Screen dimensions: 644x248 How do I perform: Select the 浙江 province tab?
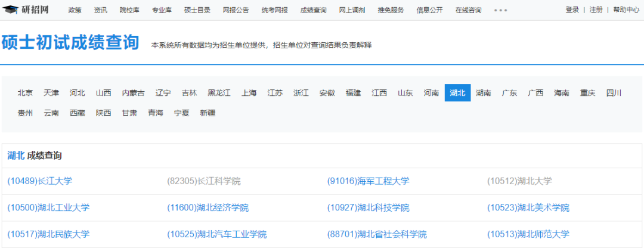pyautogui.click(x=301, y=93)
